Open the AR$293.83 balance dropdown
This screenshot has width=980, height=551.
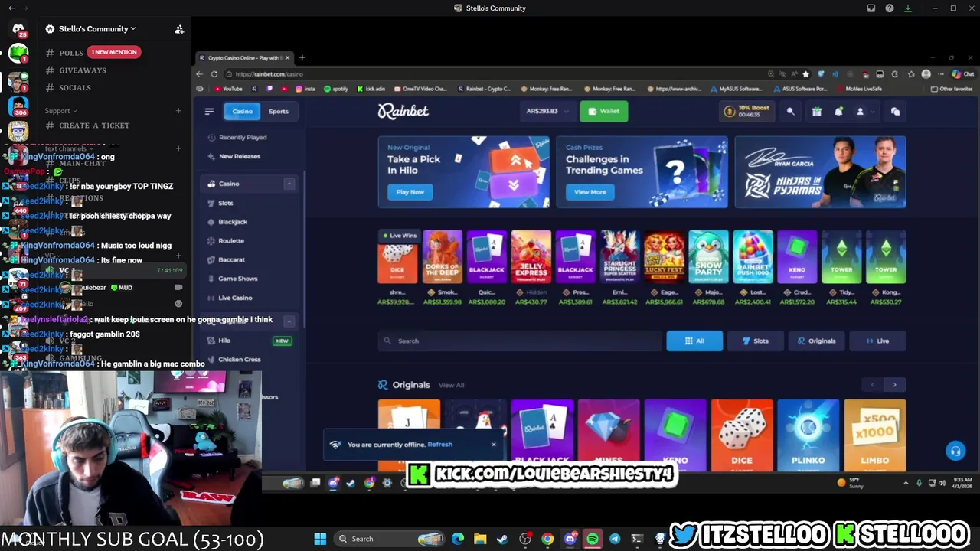[547, 112]
